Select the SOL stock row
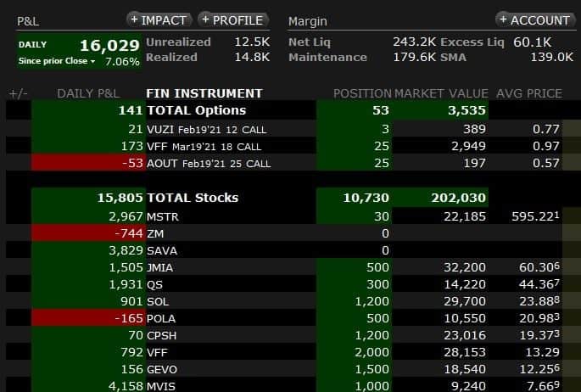 (293, 301)
